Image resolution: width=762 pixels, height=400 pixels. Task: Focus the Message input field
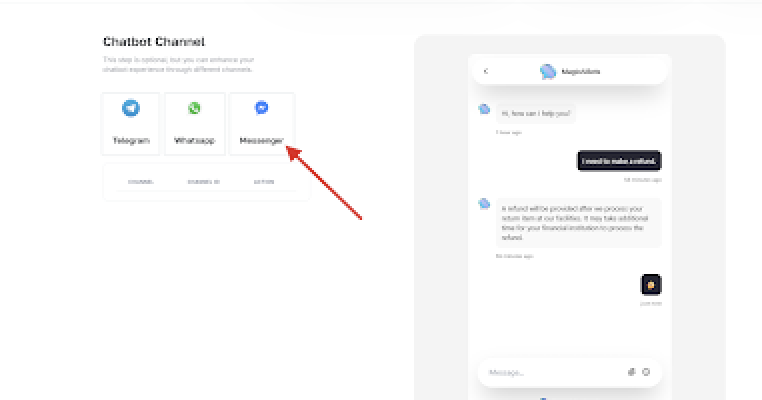point(550,372)
